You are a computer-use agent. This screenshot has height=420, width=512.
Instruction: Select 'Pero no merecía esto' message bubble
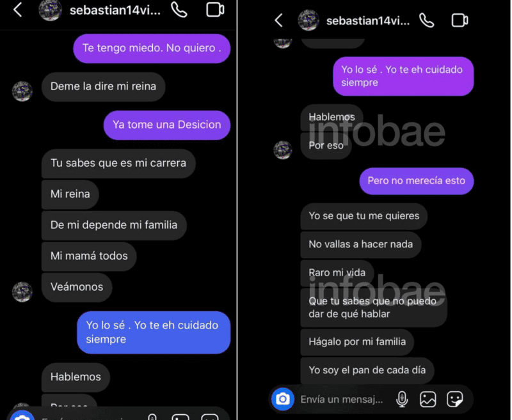point(417,181)
